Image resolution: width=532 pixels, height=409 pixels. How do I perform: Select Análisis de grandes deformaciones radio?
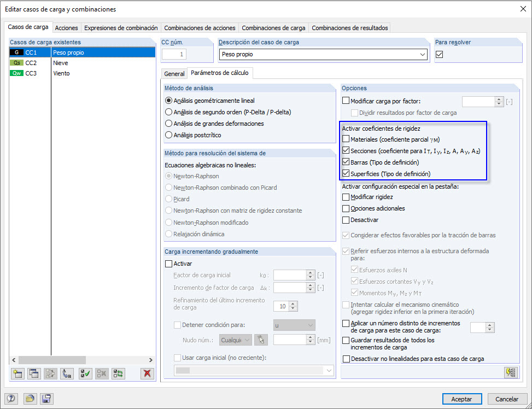coord(168,124)
